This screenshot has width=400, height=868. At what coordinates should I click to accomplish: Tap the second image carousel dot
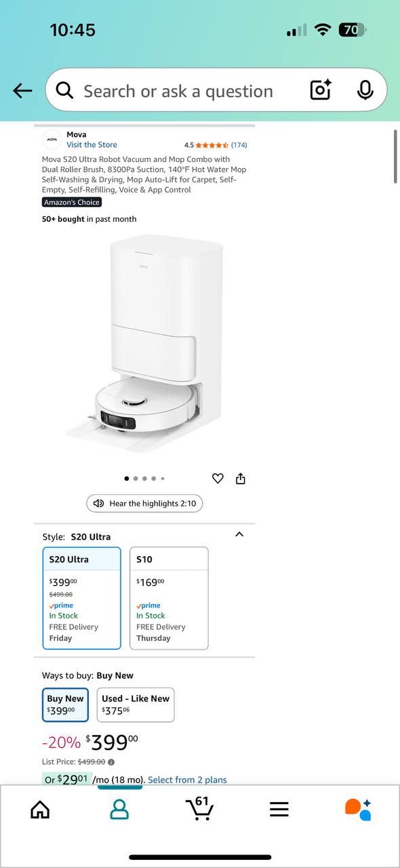click(136, 479)
